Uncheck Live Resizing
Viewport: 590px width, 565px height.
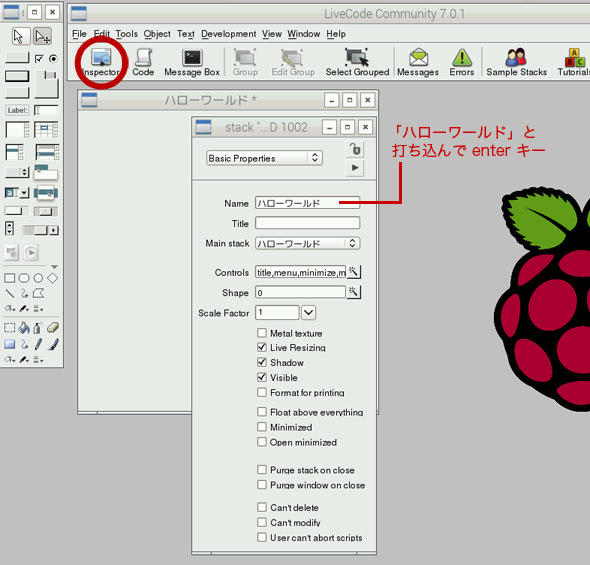(x=262, y=347)
